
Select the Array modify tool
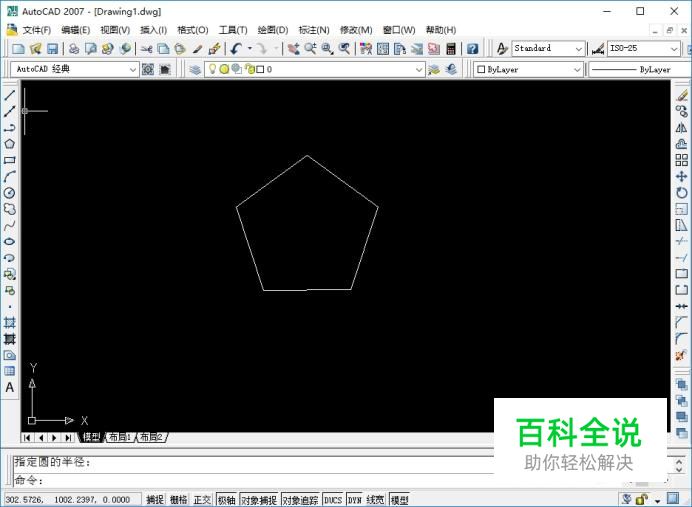coord(682,160)
